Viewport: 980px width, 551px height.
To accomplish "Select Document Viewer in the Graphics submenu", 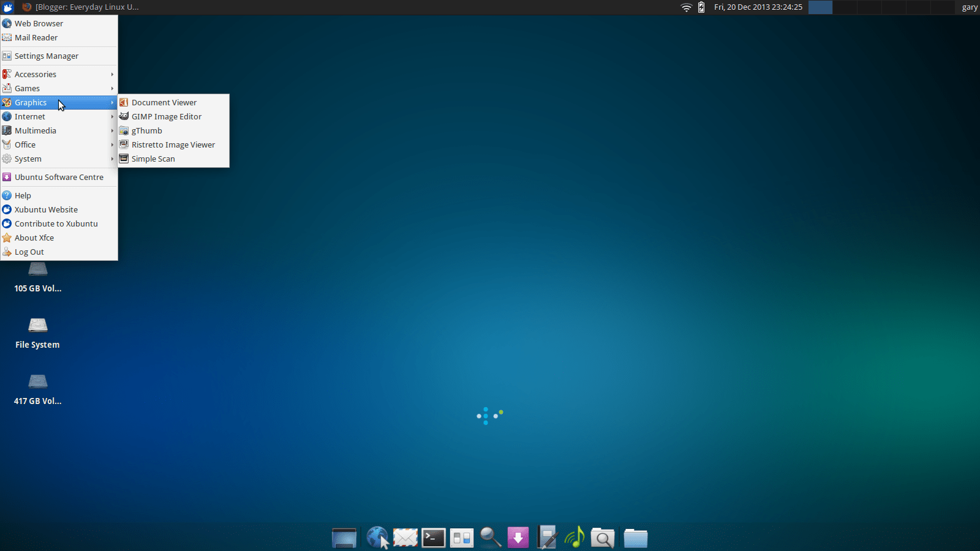I will coord(165,102).
